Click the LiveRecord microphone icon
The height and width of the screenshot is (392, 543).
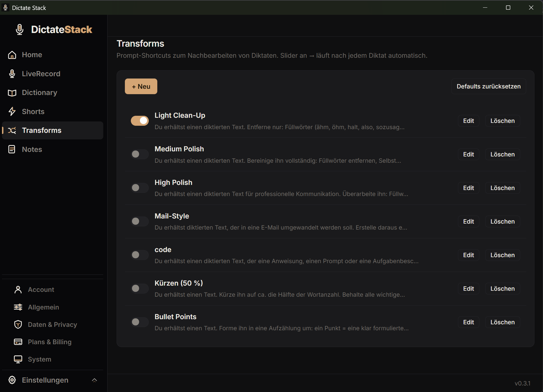pyautogui.click(x=12, y=74)
